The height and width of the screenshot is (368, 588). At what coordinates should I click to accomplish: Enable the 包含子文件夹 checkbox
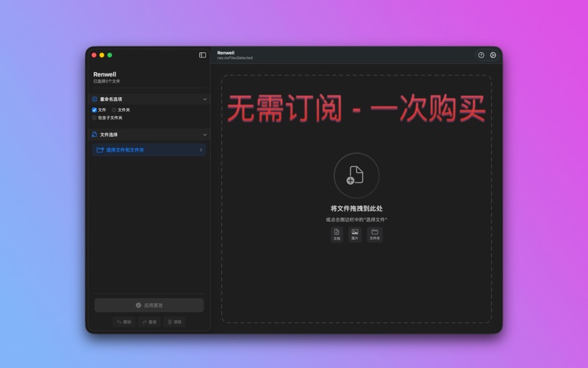[x=94, y=118]
